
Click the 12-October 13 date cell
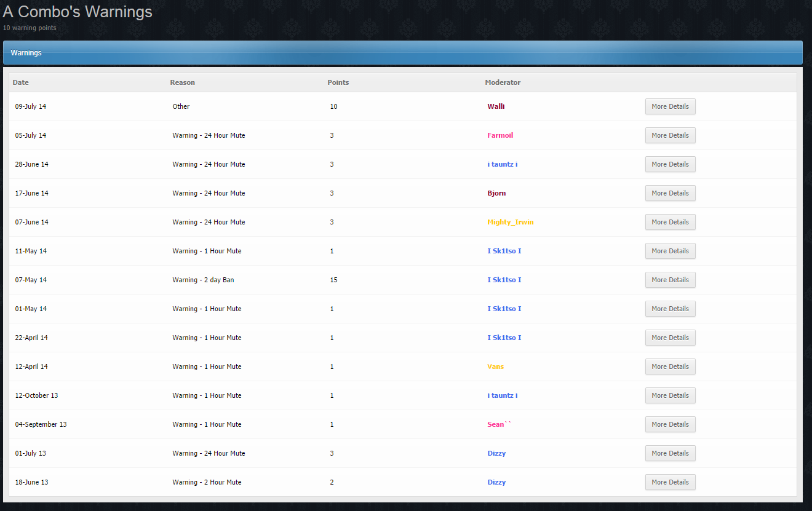click(36, 395)
